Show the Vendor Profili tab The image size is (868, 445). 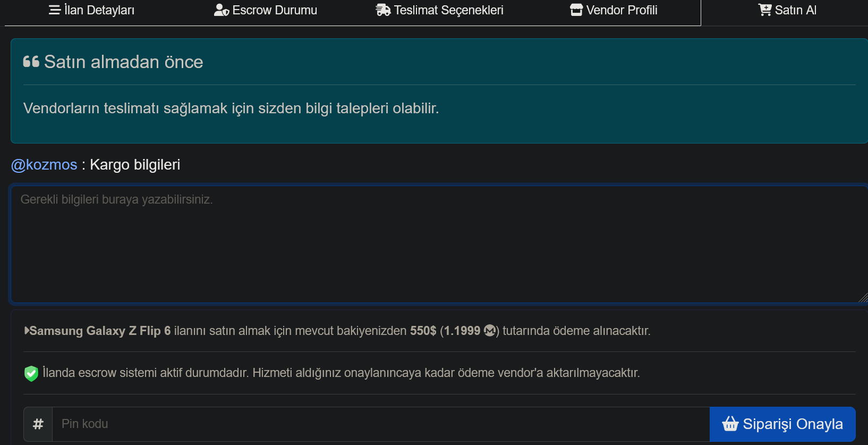pyautogui.click(x=614, y=10)
